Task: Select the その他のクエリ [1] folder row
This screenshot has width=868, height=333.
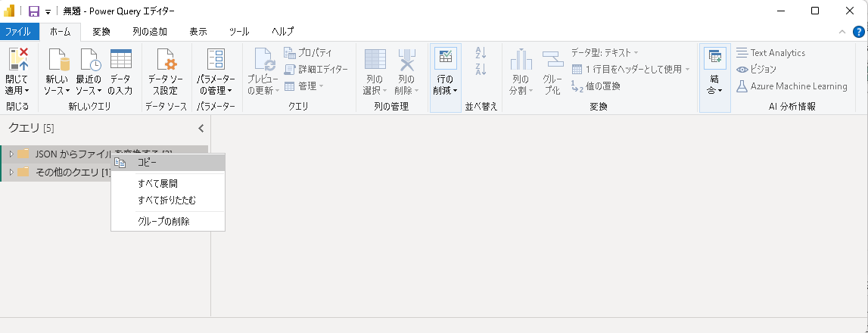Action: coord(56,173)
